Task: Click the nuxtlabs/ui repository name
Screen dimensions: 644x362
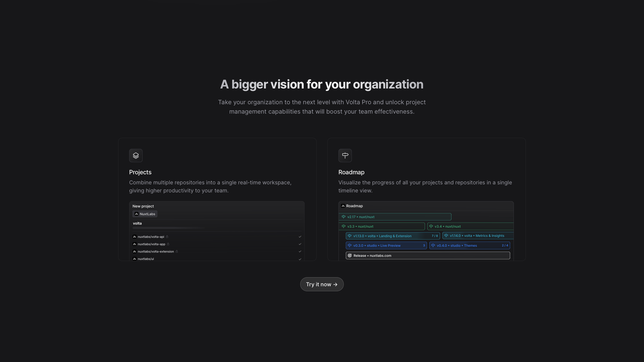Action: 146,259
